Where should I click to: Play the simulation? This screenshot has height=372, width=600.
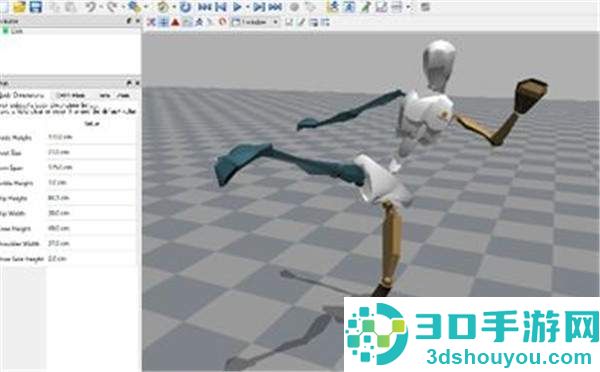(237, 7)
